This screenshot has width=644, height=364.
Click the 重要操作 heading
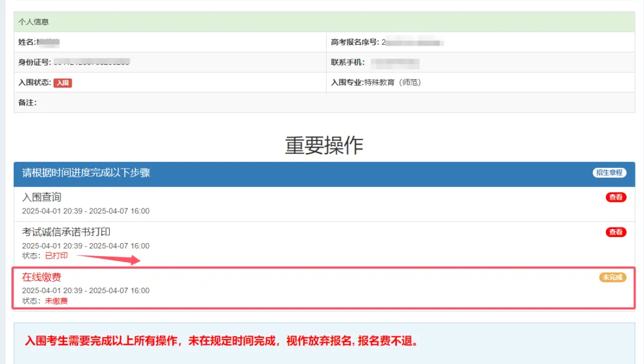(x=324, y=145)
